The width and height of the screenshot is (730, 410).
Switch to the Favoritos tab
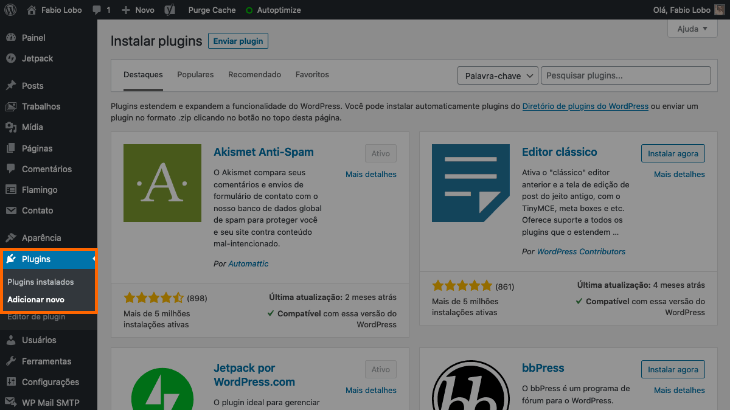point(312,74)
